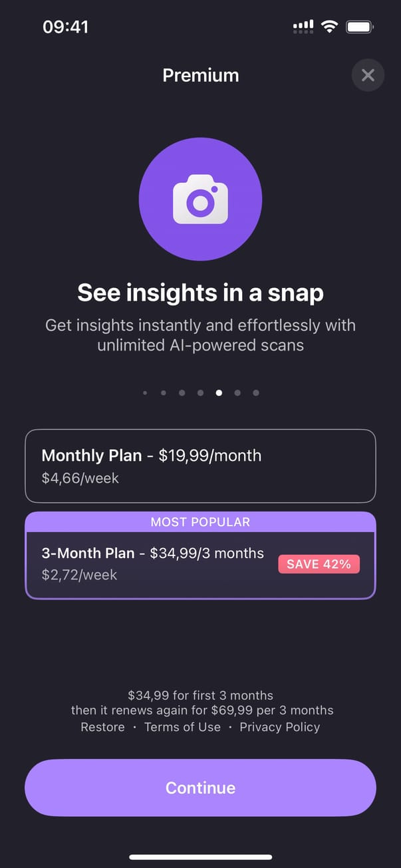Select the Monthly Plan option
The height and width of the screenshot is (868, 401).
tap(200, 466)
